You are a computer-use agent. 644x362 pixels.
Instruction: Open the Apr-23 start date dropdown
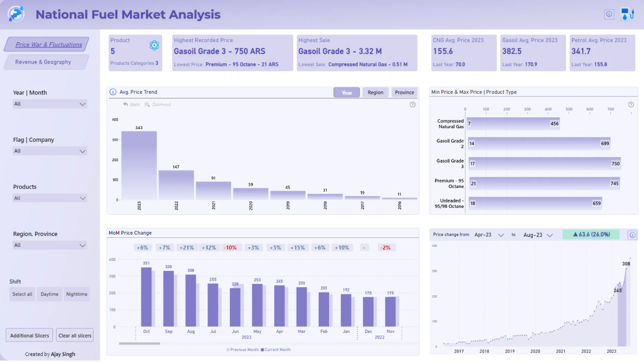(x=489, y=235)
